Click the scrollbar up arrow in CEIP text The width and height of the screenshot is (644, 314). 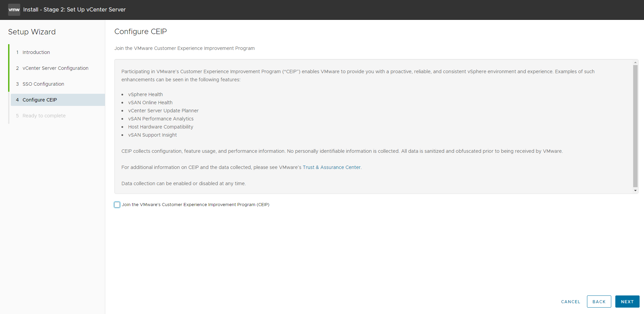pos(635,62)
